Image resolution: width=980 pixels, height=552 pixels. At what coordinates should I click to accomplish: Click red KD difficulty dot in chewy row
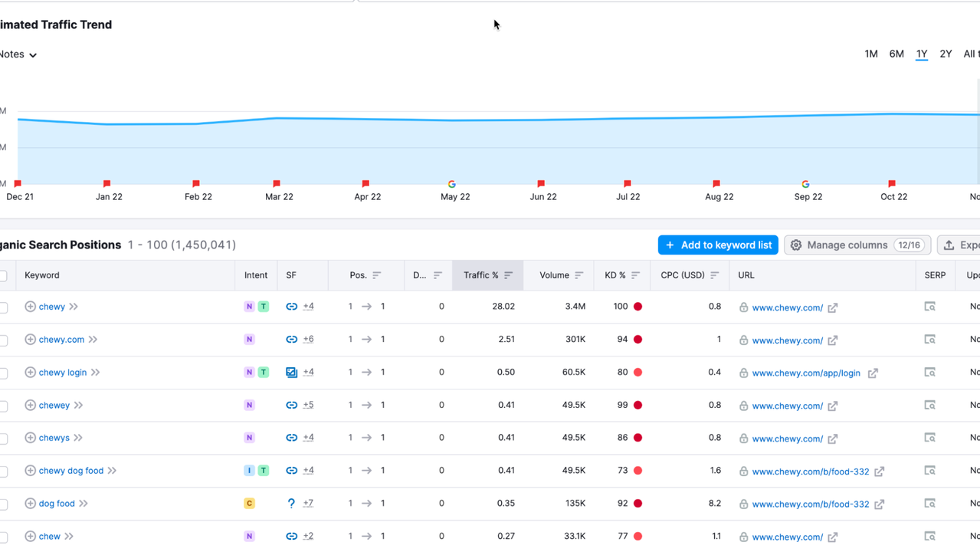[637, 307]
